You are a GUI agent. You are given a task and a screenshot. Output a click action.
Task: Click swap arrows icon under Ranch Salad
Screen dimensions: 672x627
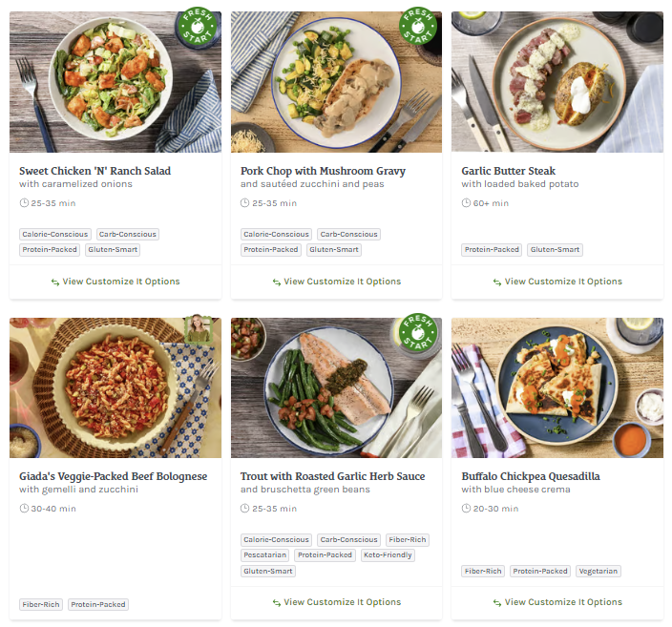pos(55,282)
